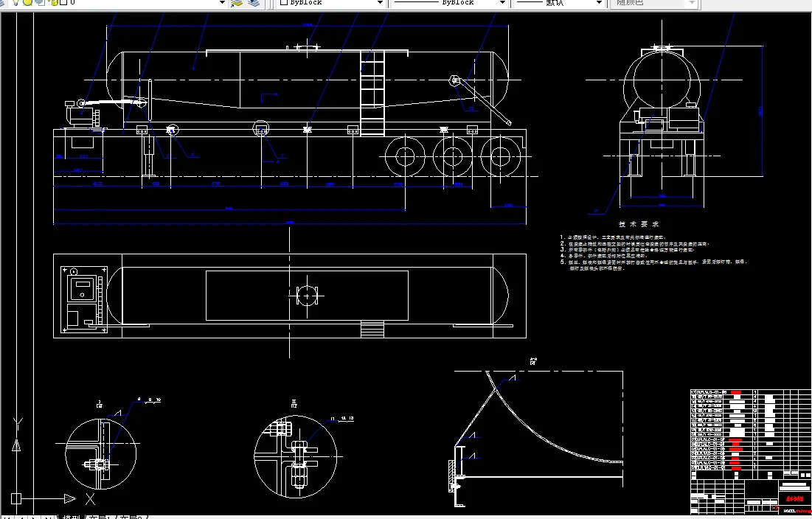
Task: Select the control cabinet in plan view
Action: click(x=84, y=299)
